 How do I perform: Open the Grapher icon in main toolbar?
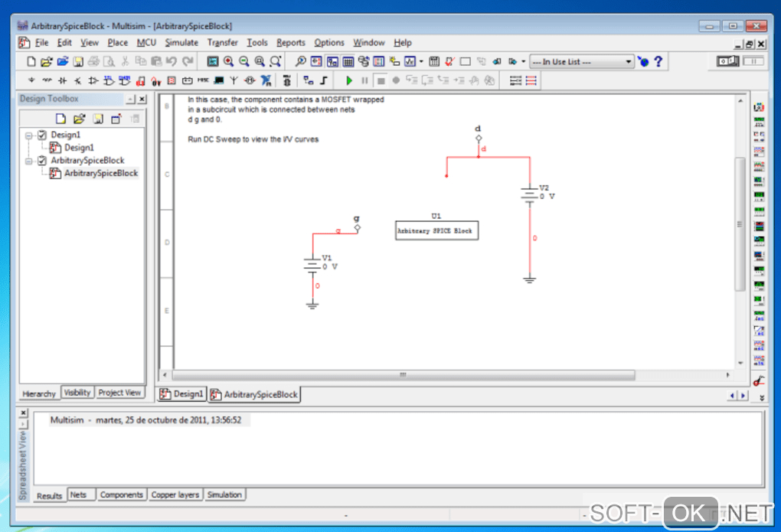click(x=410, y=62)
